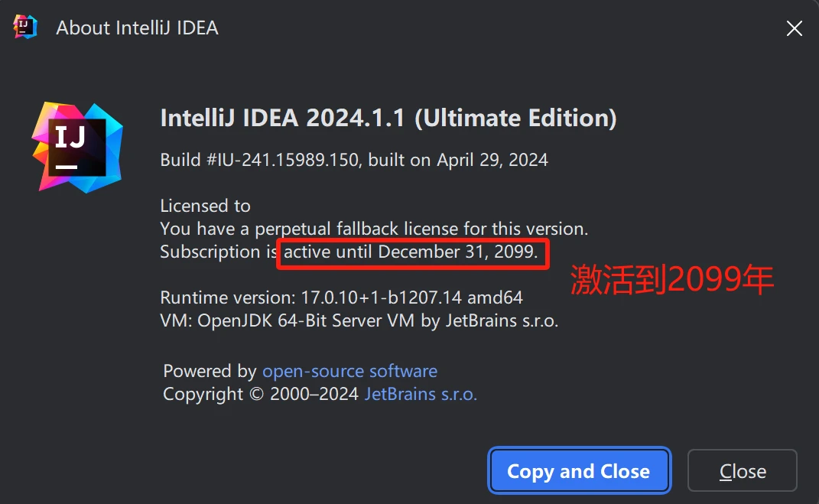Viewport: 819px width, 504px height.
Task: Close the About dialog with the X
Action: (794, 28)
